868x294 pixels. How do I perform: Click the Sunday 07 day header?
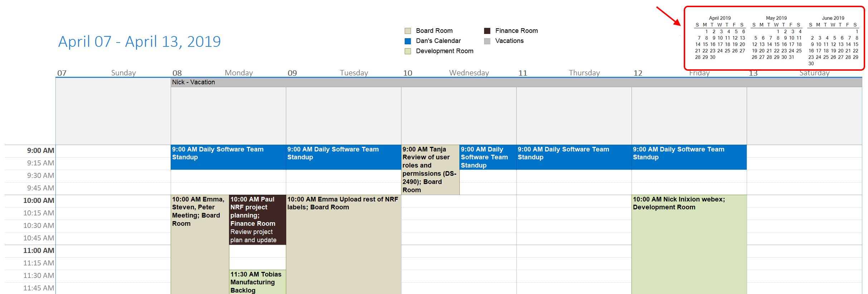pyautogui.click(x=113, y=73)
